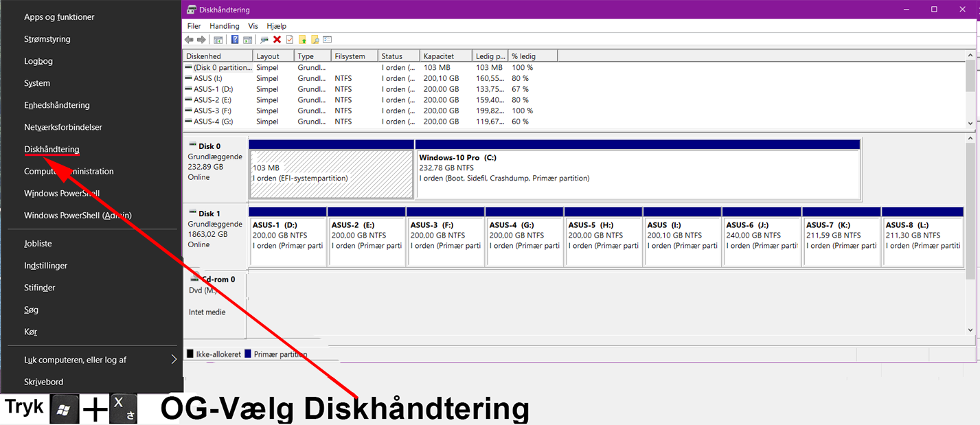This screenshot has height=425, width=980.
Task: Click the checklist settings toolbar icon
Action: (x=328, y=40)
